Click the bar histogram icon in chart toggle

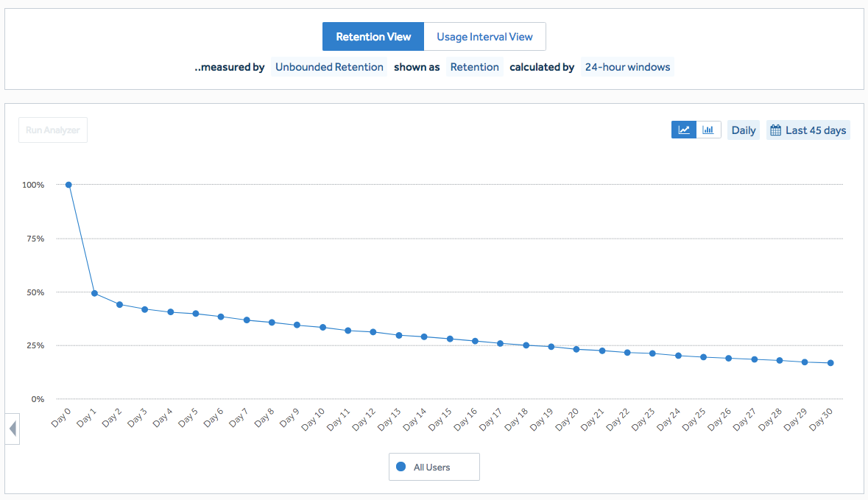point(708,129)
